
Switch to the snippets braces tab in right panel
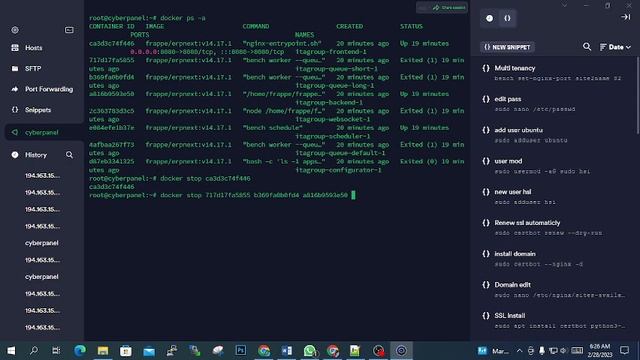507,18
